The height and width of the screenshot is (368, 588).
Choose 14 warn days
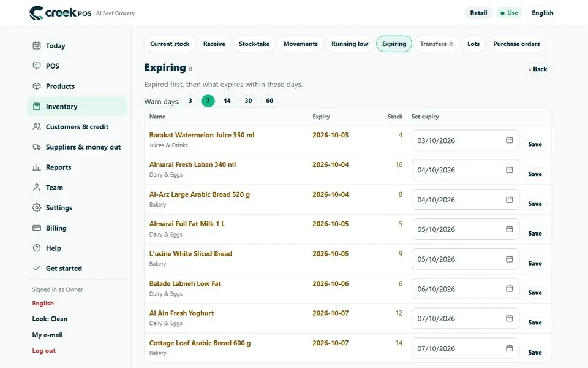click(227, 101)
